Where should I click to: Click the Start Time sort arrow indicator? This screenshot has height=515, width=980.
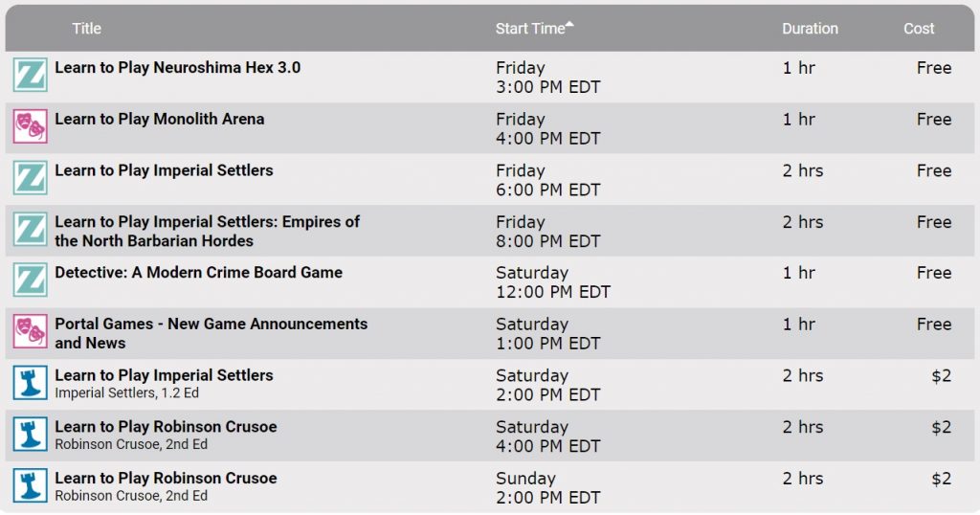(x=570, y=25)
